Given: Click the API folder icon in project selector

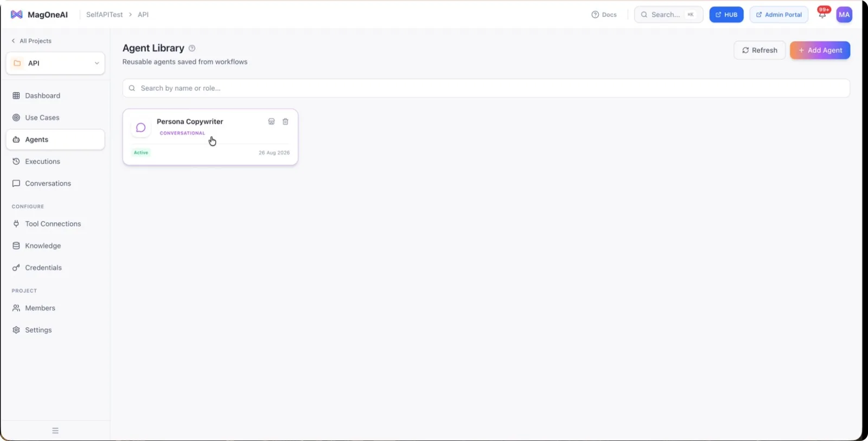Looking at the screenshot, I should [x=17, y=63].
